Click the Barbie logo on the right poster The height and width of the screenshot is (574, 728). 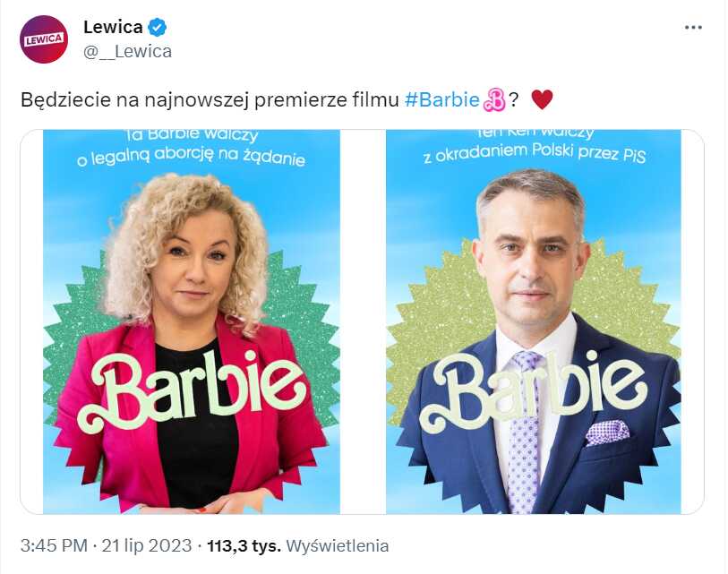pyautogui.click(x=533, y=390)
